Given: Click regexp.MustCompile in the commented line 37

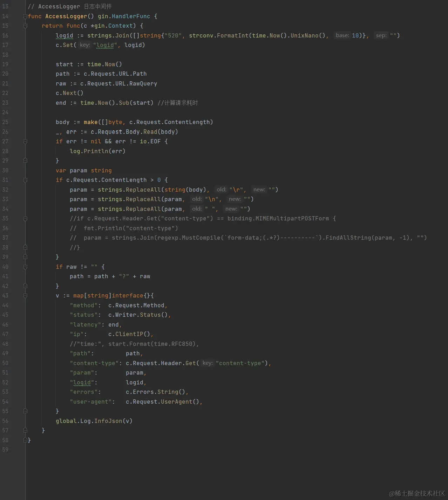Looking at the screenshot, I should (x=189, y=238).
